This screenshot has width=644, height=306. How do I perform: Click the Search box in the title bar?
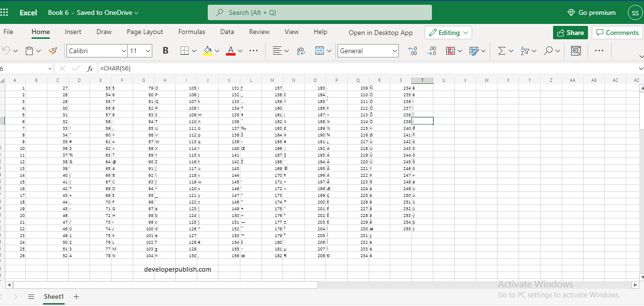point(320,12)
